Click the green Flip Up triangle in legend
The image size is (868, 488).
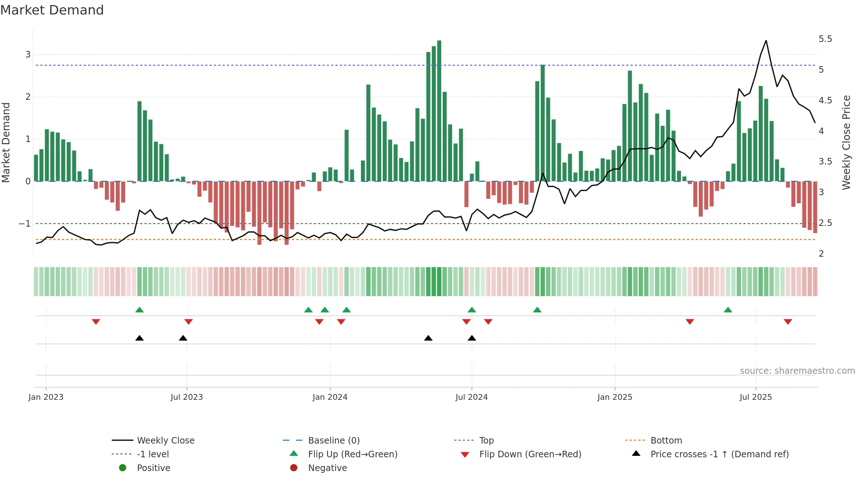pyautogui.click(x=294, y=453)
